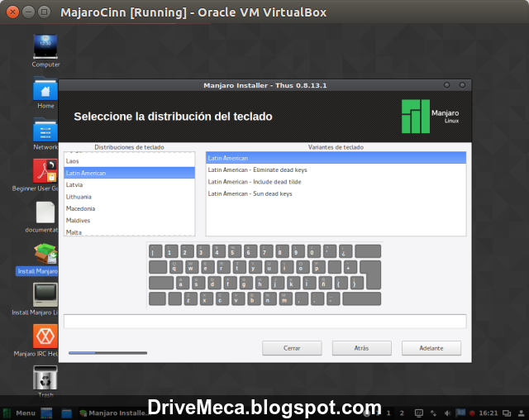Click the red notification tray icon

tap(472, 413)
